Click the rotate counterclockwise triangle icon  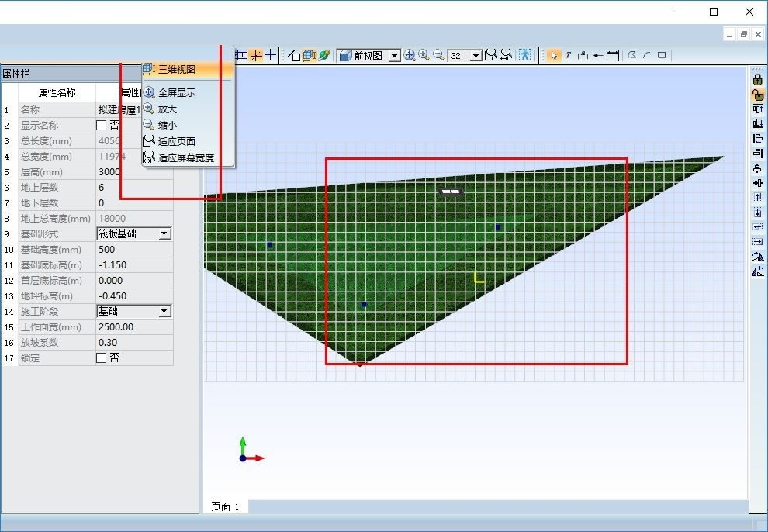[758, 271]
